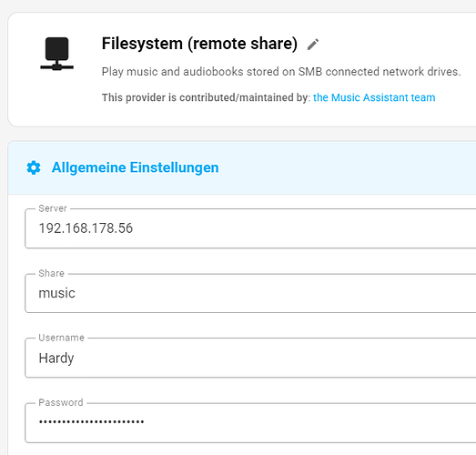Click the Username field label
476x455 pixels.
click(x=61, y=338)
